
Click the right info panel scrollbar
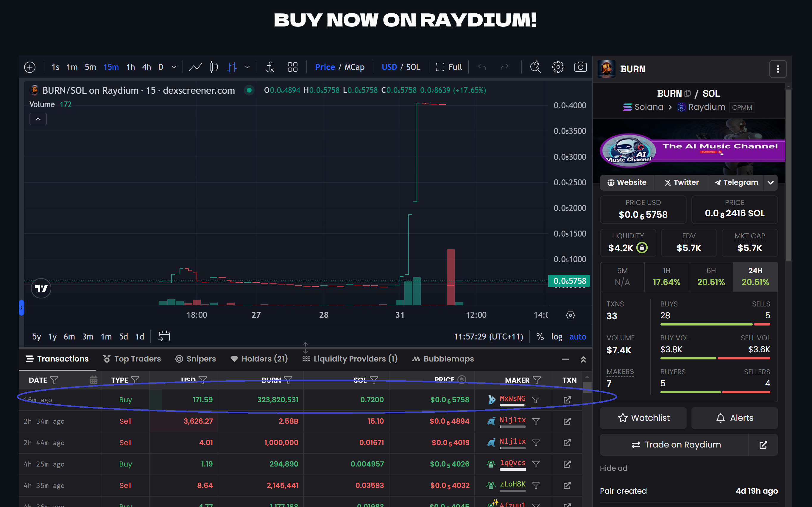(788, 174)
